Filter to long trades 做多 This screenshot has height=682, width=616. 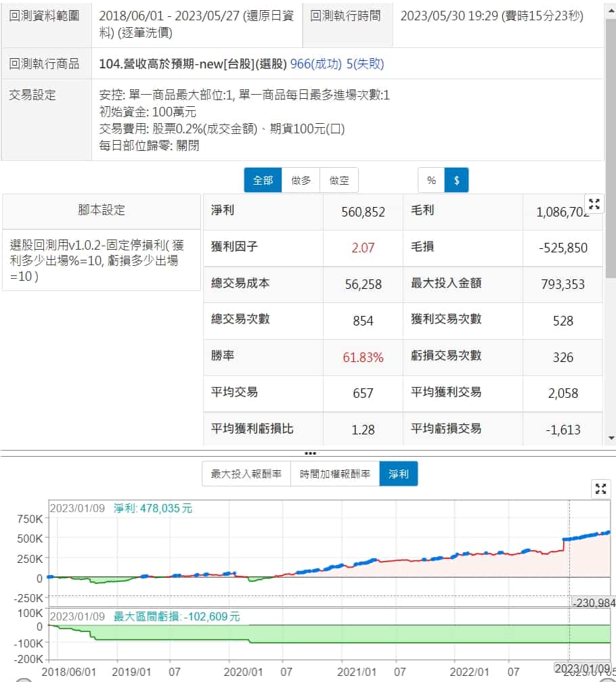[x=301, y=181]
